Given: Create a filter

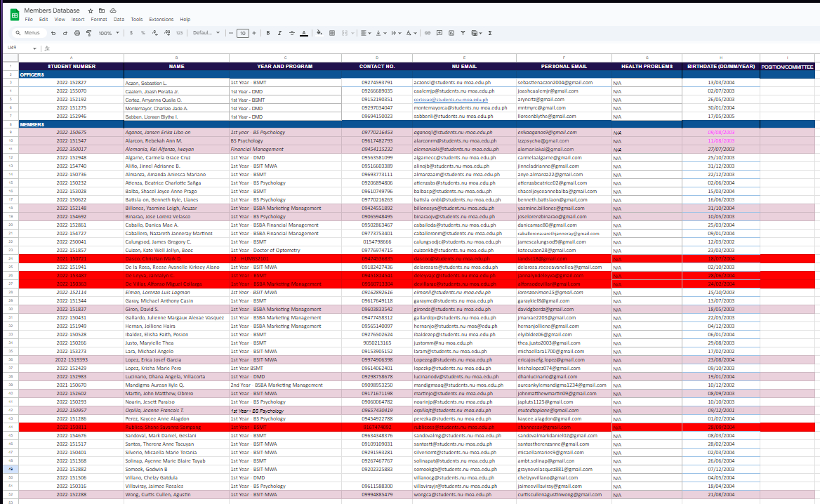Looking at the screenshot, I should [x=463, y=33].
